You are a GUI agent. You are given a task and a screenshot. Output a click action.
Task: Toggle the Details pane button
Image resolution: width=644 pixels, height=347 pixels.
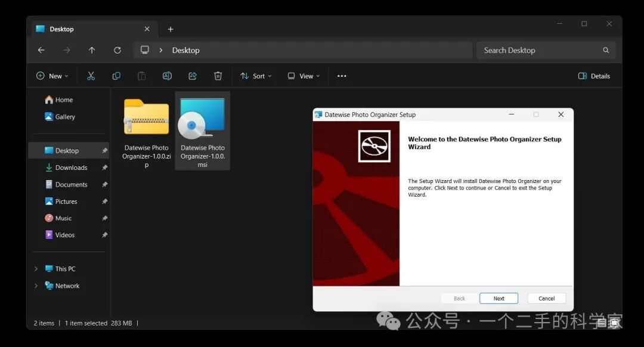coord(594,76)
